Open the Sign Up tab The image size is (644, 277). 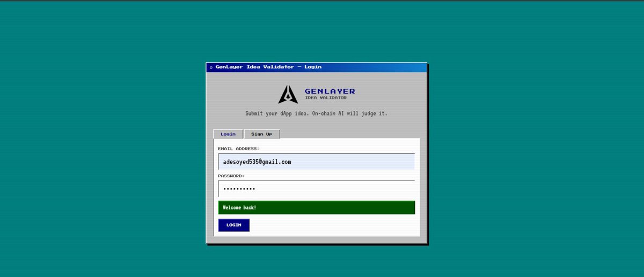click(262, 134)
